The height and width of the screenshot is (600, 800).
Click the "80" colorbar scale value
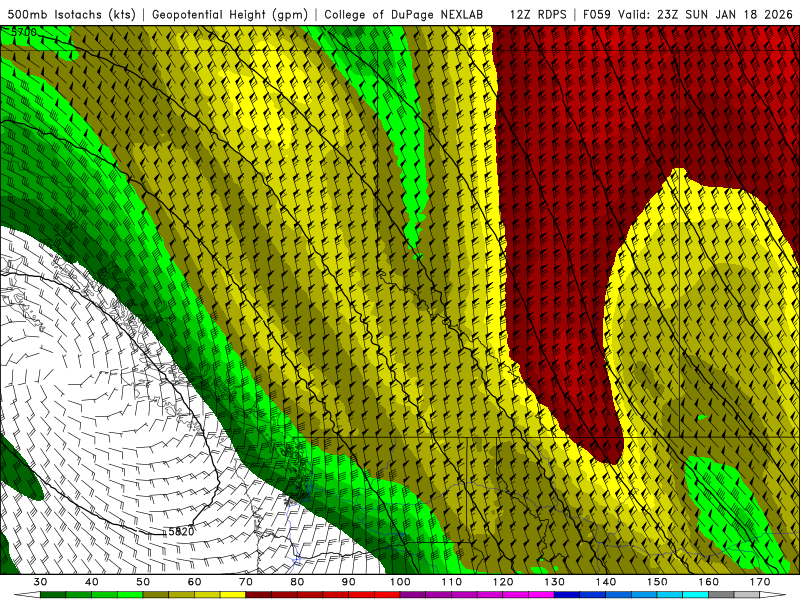point(297,582)
